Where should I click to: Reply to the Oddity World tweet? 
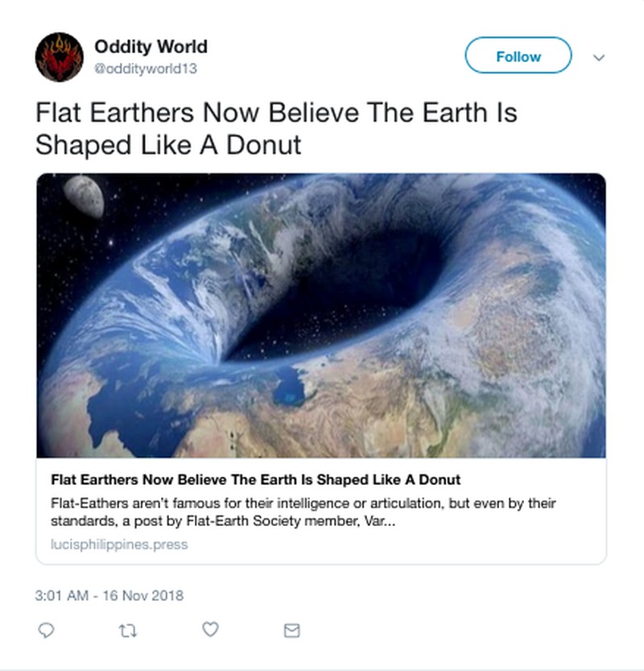(47, 630)
